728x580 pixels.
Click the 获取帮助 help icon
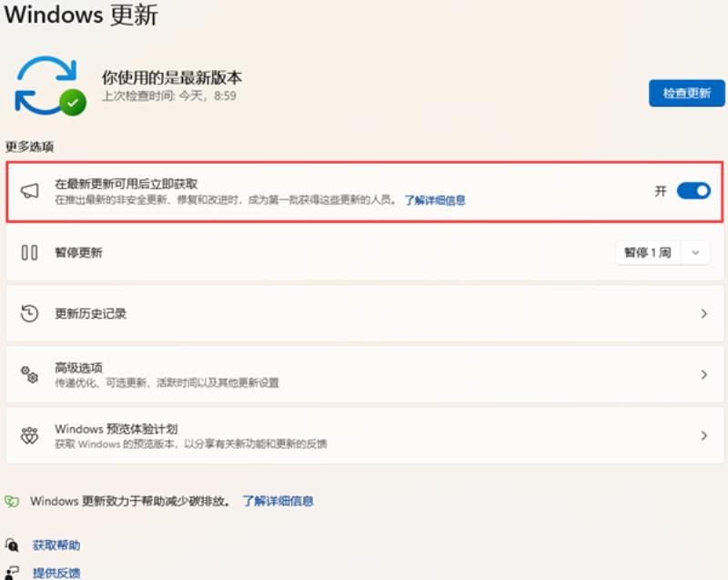click(x=12, y=544)
